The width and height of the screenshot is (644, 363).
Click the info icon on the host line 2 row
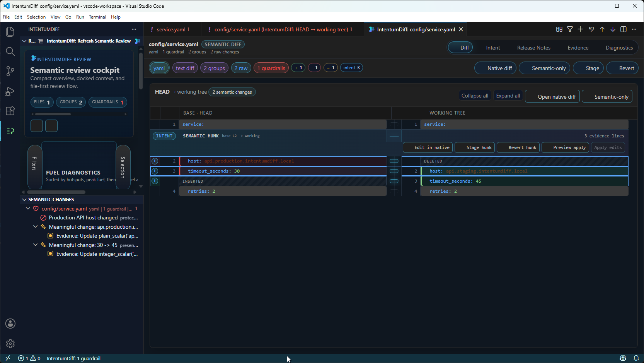155,161
